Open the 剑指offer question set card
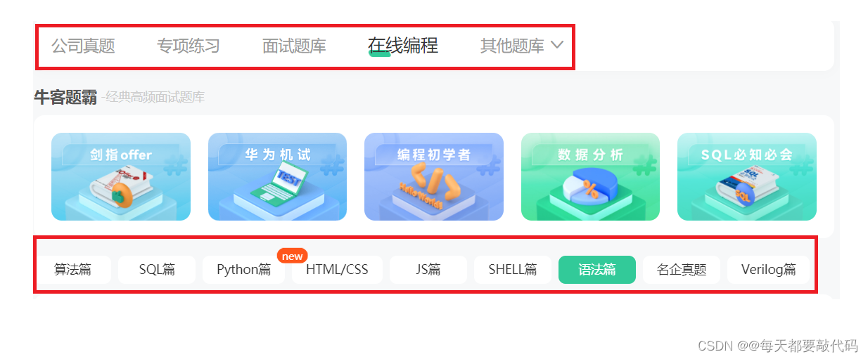Screen dimensions: 868x359 pyautogui.click(x=121, y=176)
